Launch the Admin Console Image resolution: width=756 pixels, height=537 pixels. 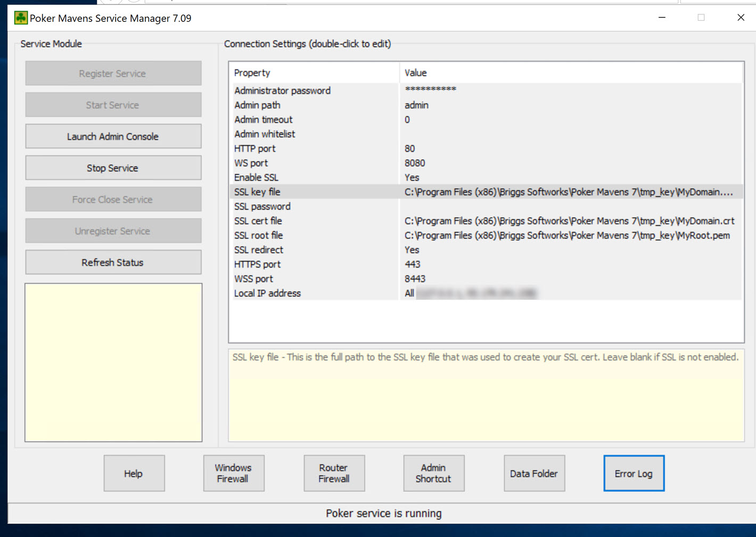coord(113,137)
